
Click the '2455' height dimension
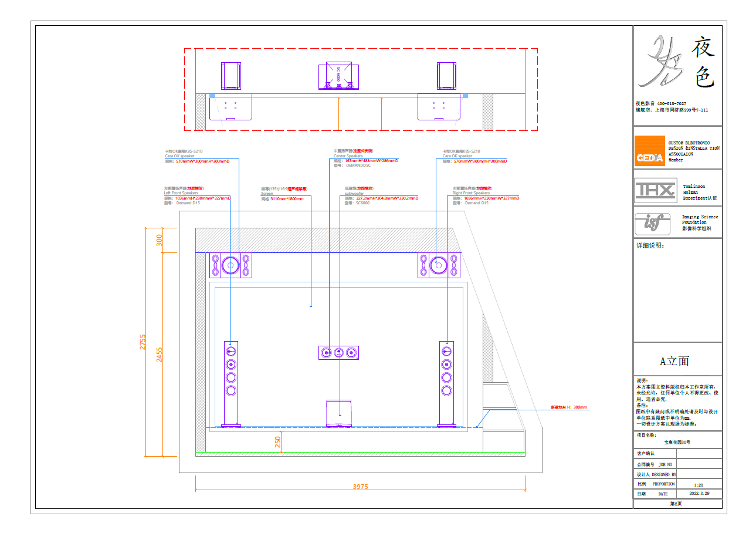tap(160, 355)
